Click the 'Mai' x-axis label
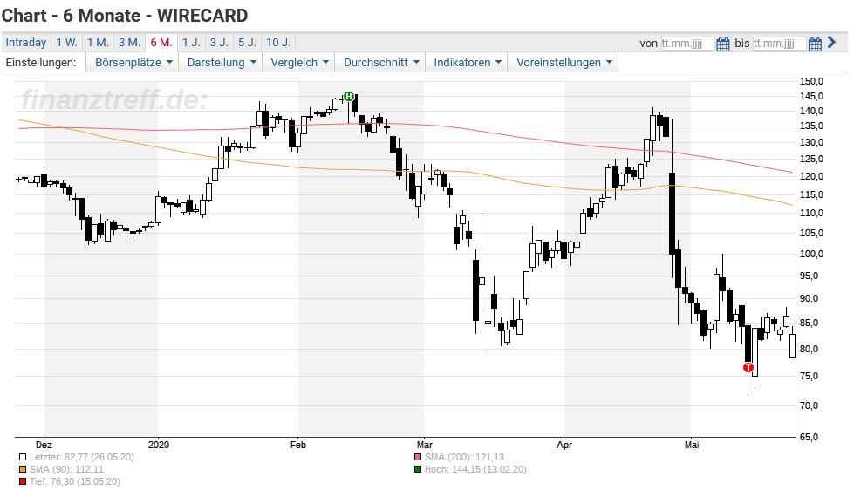 point(691,445)
